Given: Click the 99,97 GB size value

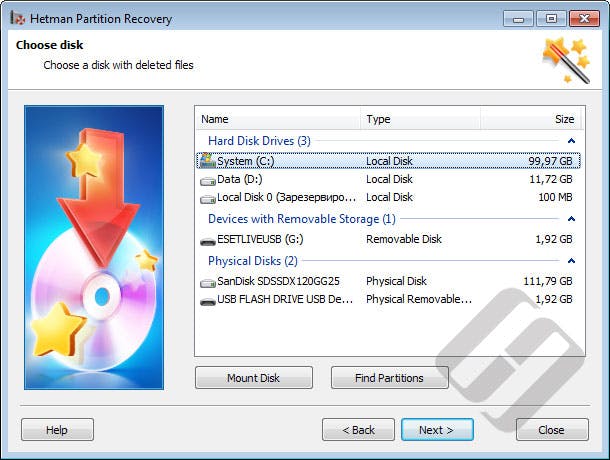Looking at the screenshot, I should (550, 161).
